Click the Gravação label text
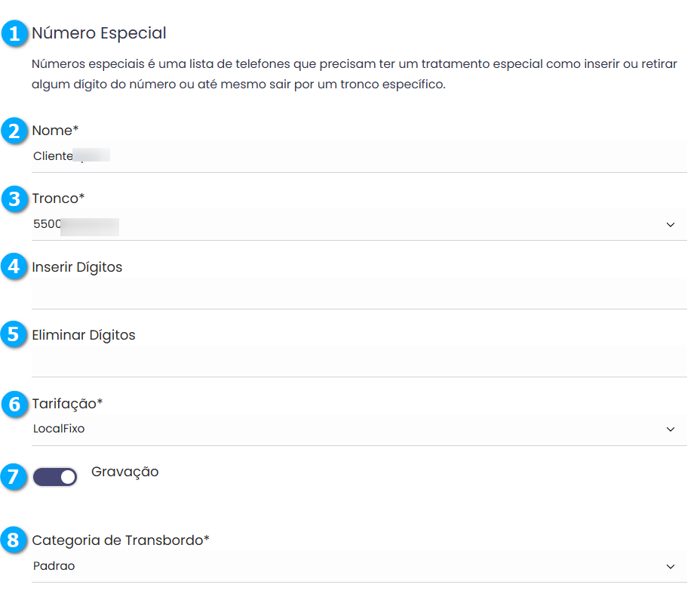This screenshot has width=700, height=597. 125,472
